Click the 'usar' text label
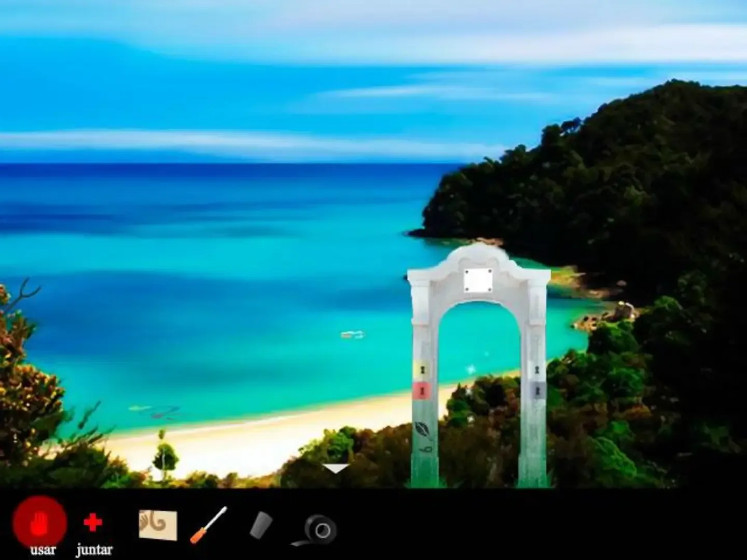Screen dimensions: 747x560 (x=43, y=550)
